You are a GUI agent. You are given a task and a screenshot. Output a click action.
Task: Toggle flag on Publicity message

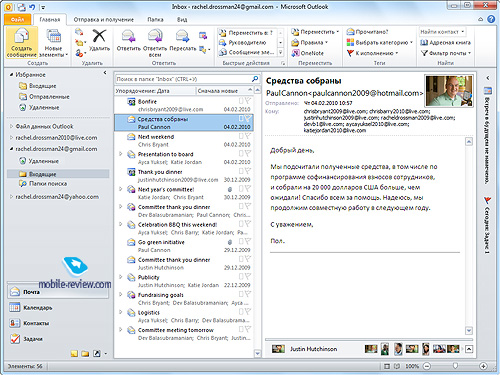(x=248, y=277)
